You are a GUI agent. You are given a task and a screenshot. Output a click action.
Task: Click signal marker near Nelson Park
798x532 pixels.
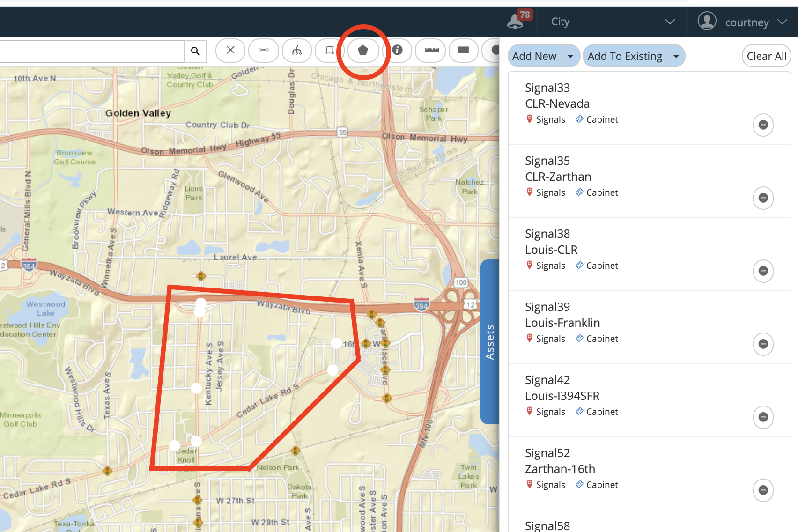pos(295,451)
